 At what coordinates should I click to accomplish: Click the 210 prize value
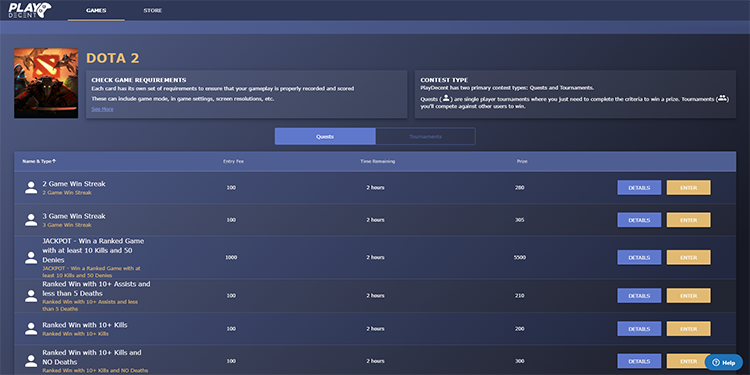coord(519,296)
